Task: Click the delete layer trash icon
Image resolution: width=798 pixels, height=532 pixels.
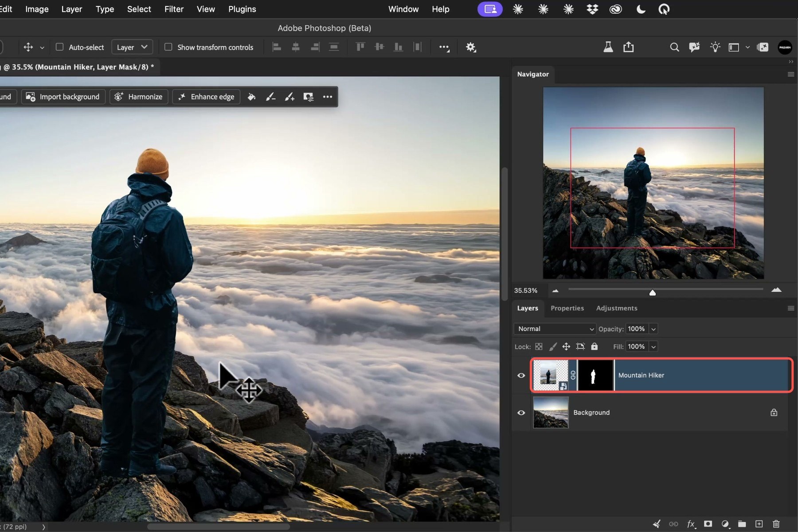Action: click(x=776, y=524)
